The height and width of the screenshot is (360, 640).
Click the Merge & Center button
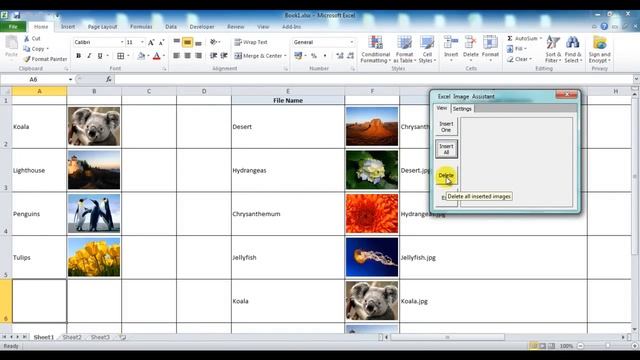click(x=258, y=56)
